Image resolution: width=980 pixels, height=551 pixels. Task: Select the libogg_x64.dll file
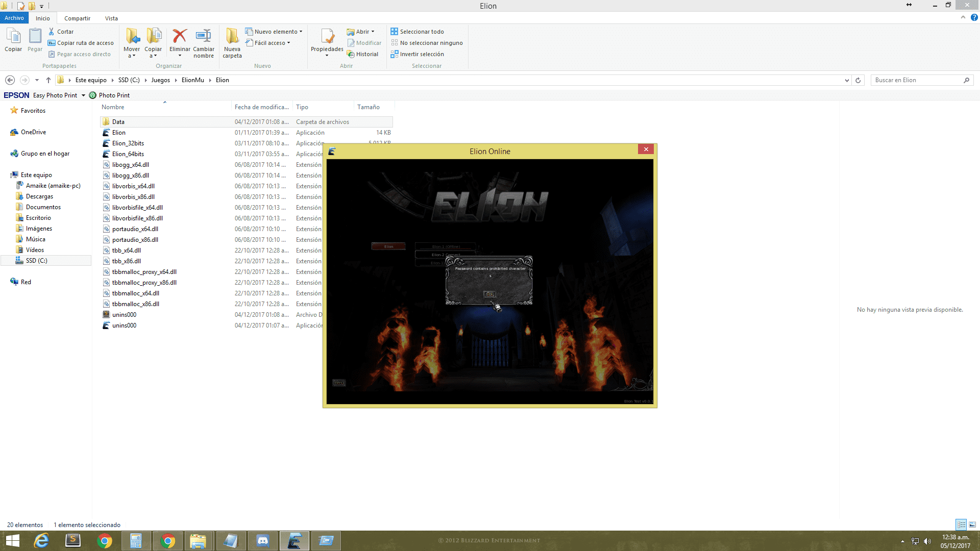(130, 165)
